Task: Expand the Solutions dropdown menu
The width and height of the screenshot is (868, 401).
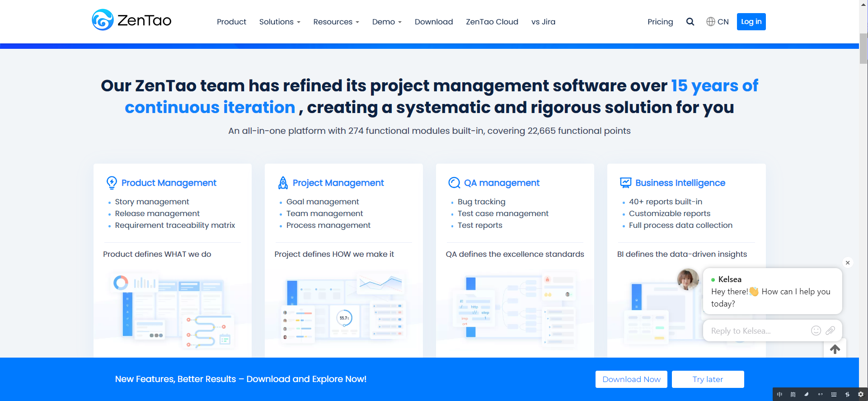Action: pos(280,22)
